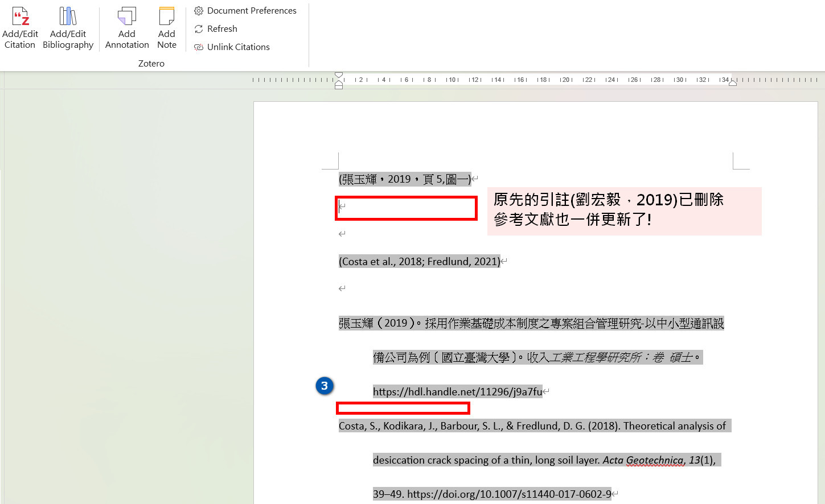
Task: Open Zotero Add/Edit Citation
Action: 20,28
